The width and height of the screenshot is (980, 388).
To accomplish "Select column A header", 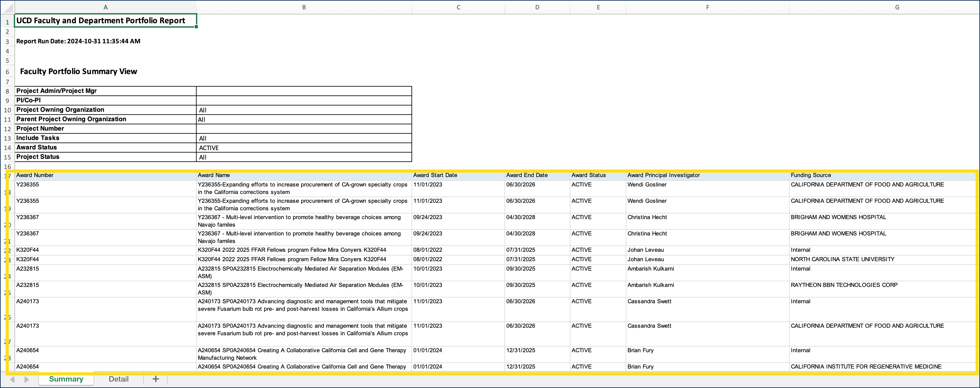I will point(105,7).
